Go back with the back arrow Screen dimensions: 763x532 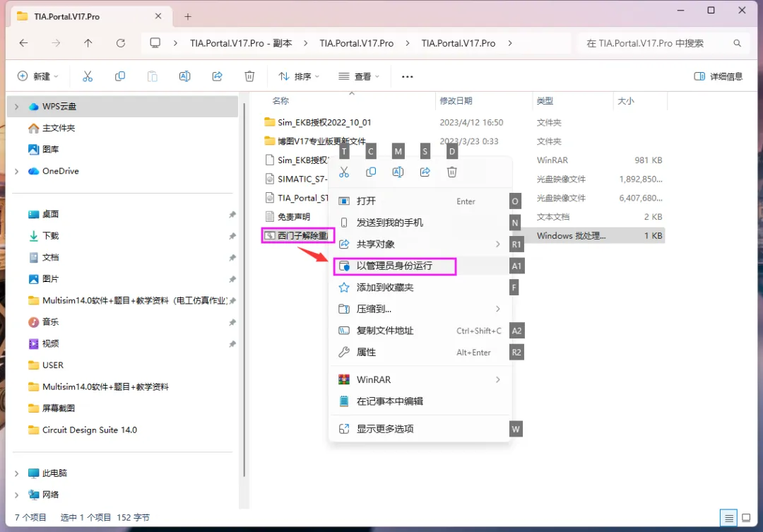click(23, 43)
